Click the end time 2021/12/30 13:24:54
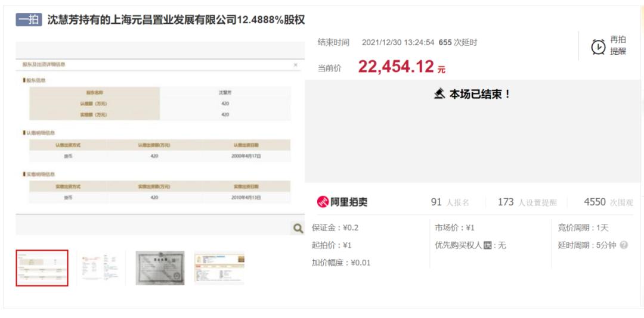Screen dimensions: 644x318 [x=398, y=42]
